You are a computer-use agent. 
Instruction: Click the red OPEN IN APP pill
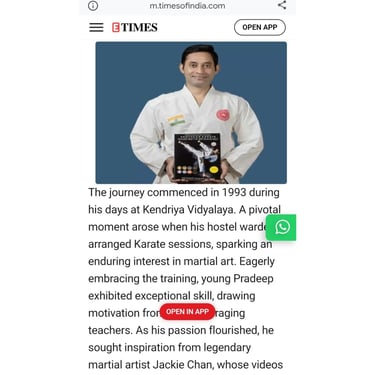[187, 312]
